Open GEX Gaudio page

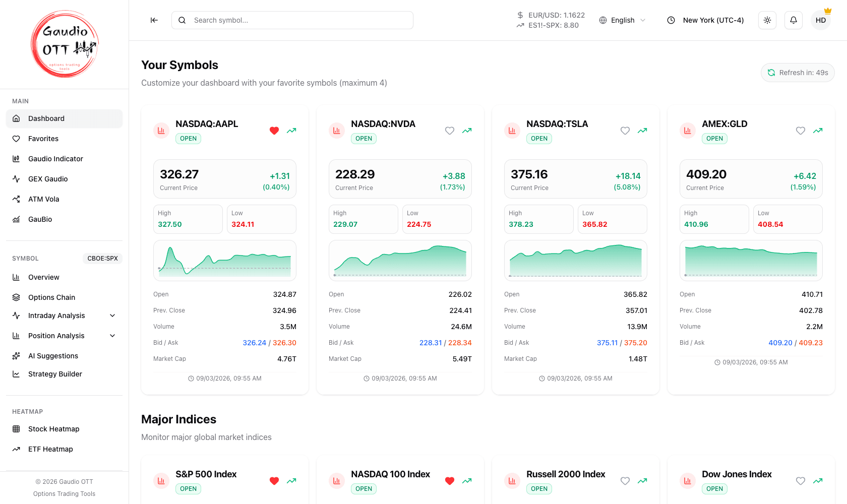pos(65,179)
